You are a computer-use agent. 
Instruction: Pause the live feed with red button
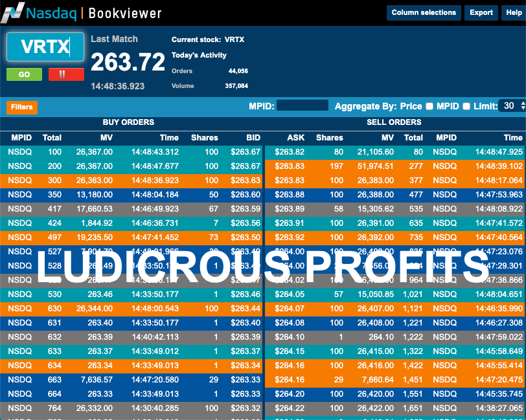[x=66, y=74]
